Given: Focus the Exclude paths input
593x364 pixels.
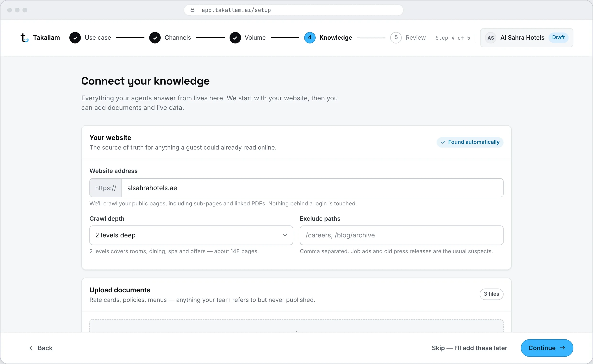Looking at the screenshot, I should (401, 235).
